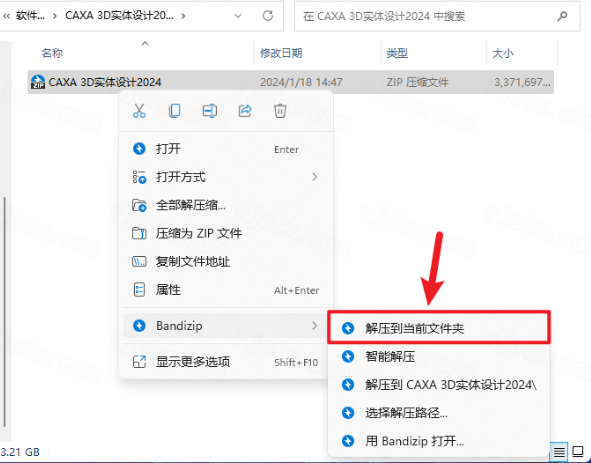
Task: Click the search box 在 CAXA 3D实体设计2024 中搜索
Action: point(437,16)
